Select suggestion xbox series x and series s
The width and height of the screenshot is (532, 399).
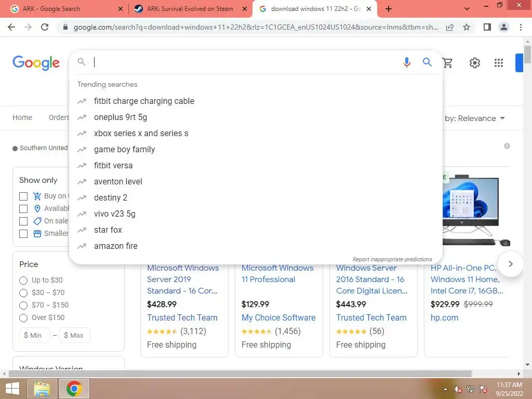pyautogui.click(x=256, y=134)
